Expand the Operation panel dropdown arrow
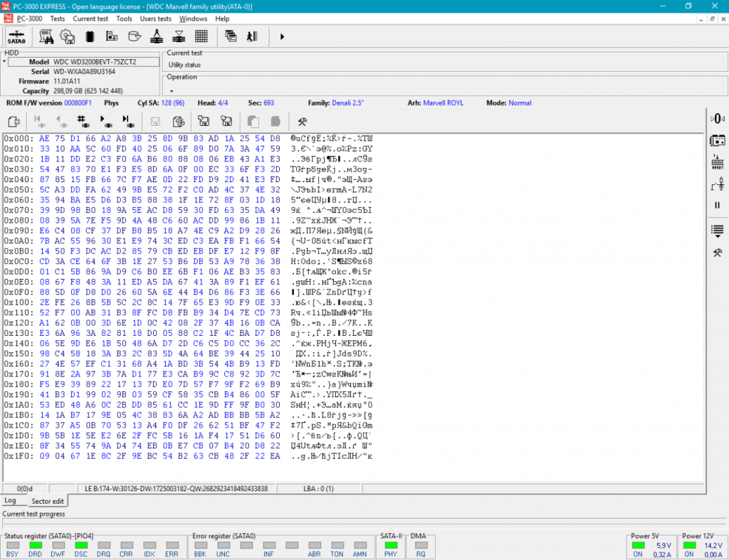 (x=172, y=91)
